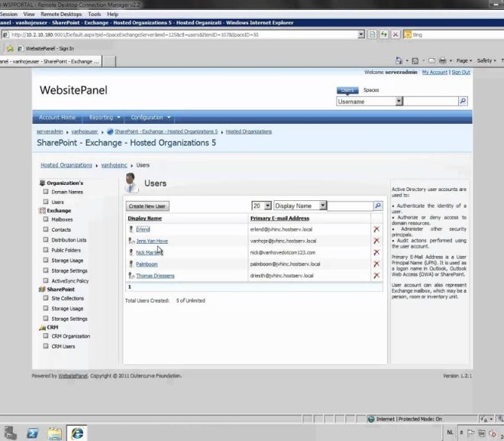Click the Account Home menu item

pyautogui.click(x=57, y=118)
